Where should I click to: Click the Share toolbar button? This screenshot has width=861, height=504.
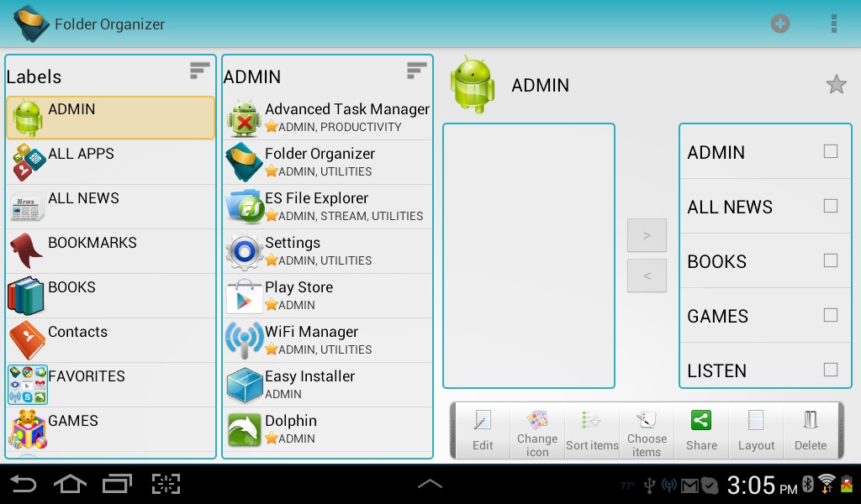pyautogui.click(x=701, y=431)
